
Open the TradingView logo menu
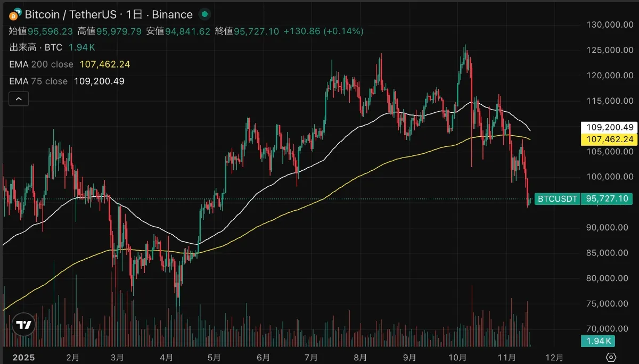coord(22,325)
